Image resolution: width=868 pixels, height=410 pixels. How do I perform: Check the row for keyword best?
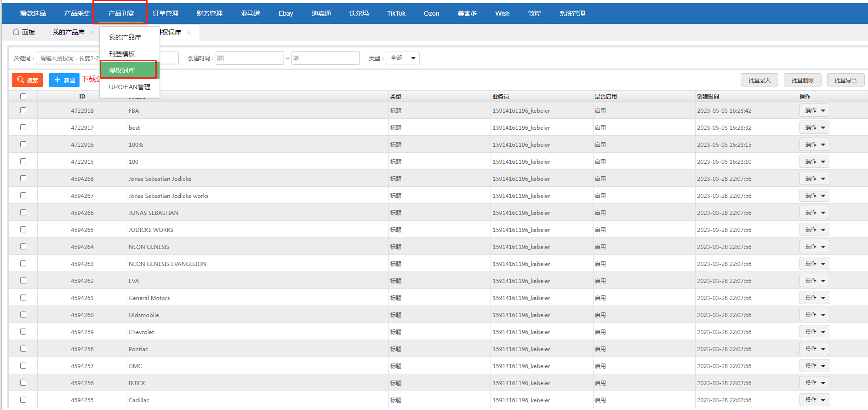(23, 127)
